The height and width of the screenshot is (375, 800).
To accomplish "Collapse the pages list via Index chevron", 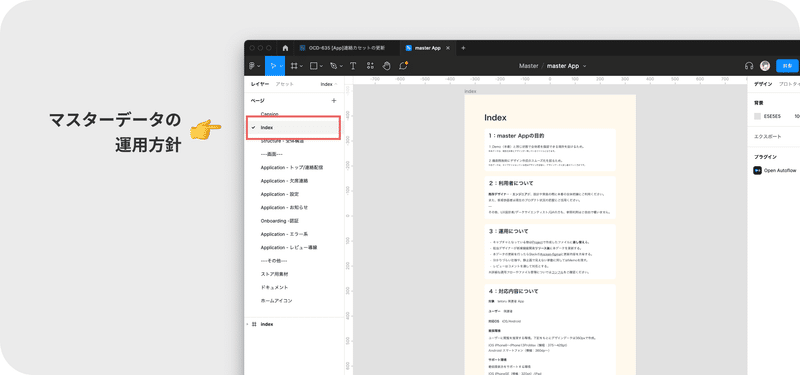I will tap(336, 84).
